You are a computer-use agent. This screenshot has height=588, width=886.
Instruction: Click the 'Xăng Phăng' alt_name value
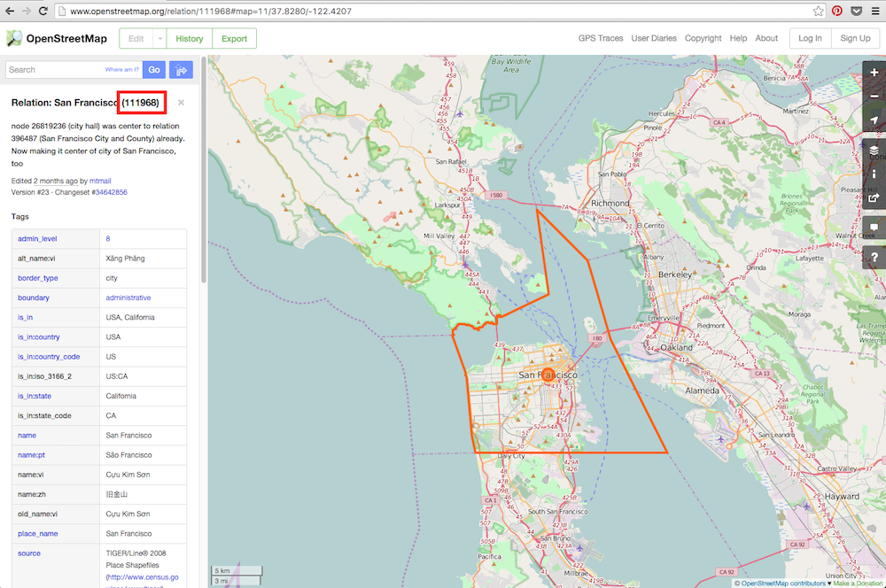click(125, 259)
